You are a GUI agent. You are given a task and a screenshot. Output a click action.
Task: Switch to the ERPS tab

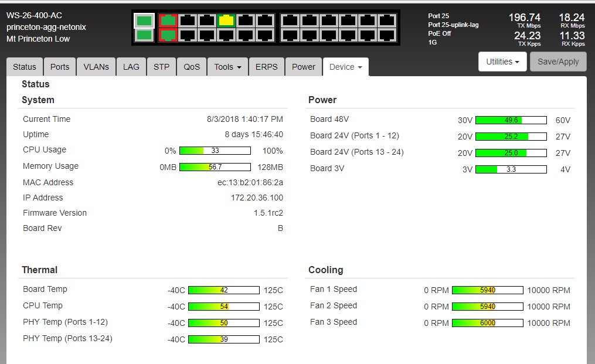point(267,67)
